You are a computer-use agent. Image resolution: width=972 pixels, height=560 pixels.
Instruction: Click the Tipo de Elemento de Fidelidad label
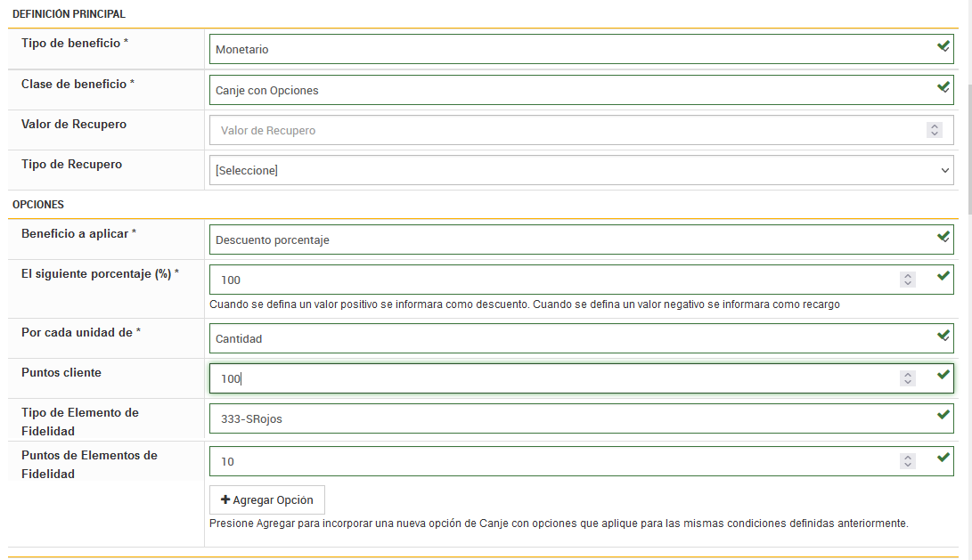click(x=80, y=422)
